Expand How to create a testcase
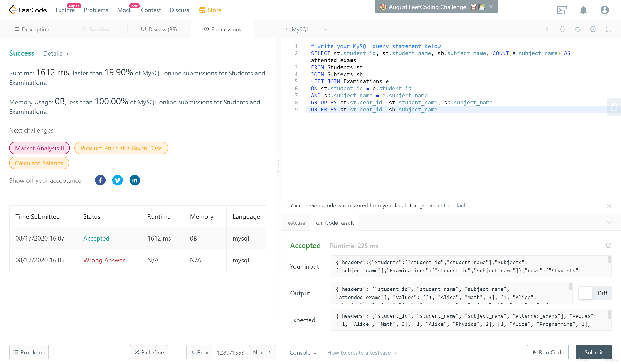Image resolution: width=621 pixels, height=364 pixels. point(362,353)
